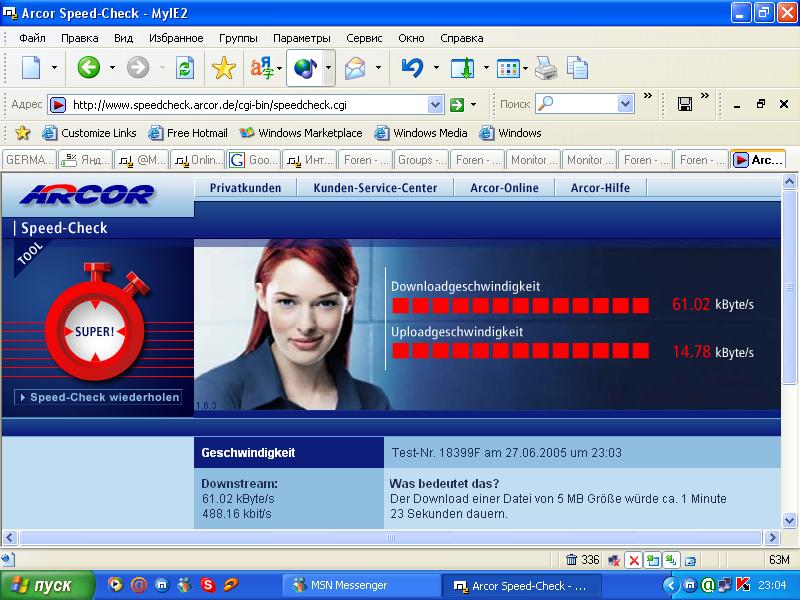Open the пуск Start button

click(x=47, y=585)
